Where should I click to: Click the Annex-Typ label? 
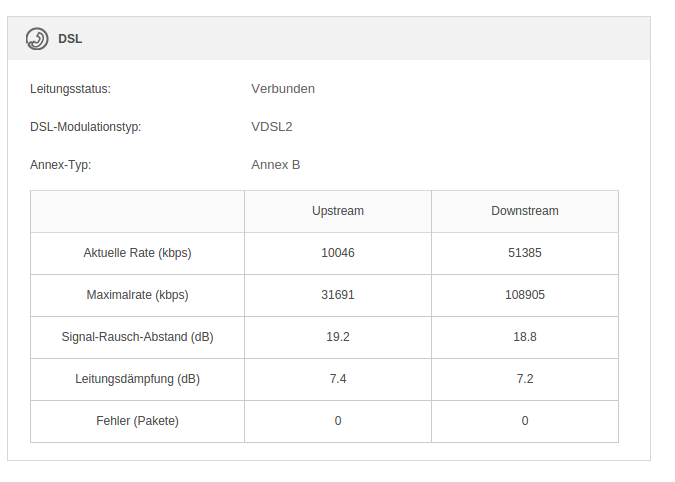click(61, 165)
